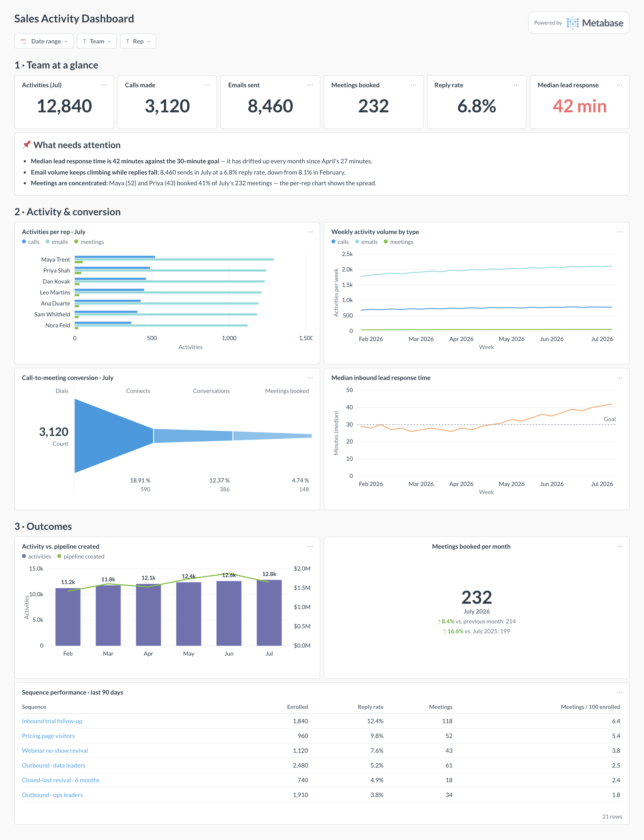Viewport: 644px width, 840px height.
Task: Click the Dials segment of the funnel
Action: 114,436
